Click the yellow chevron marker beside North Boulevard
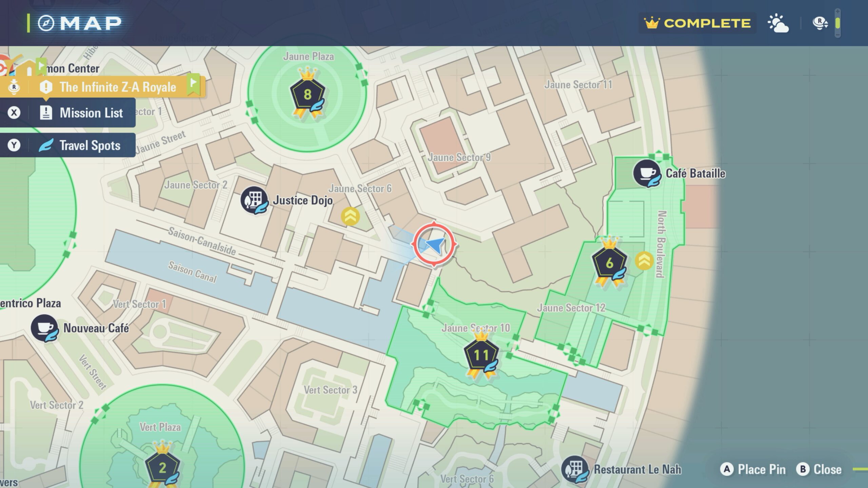 (644, 261)
